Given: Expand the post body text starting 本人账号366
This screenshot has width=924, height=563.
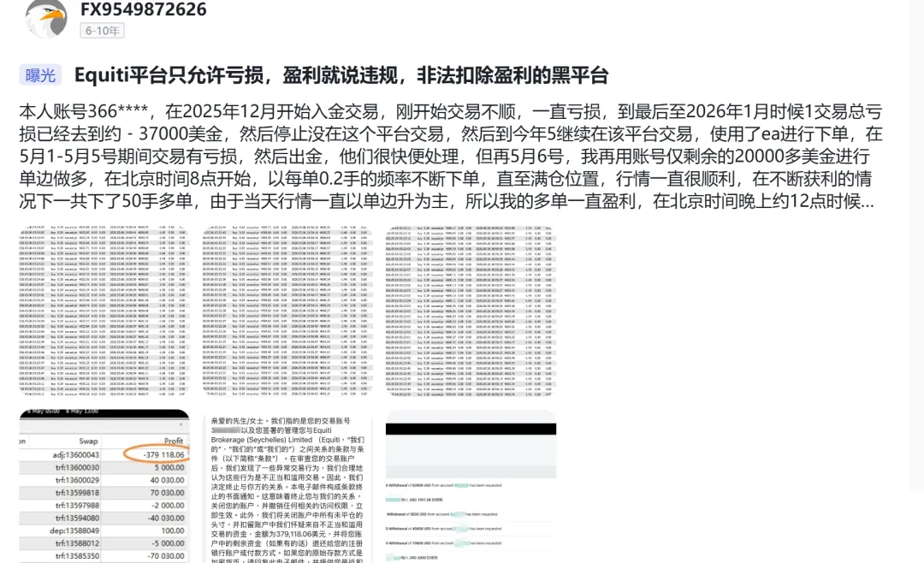Looking at the screenshot, I should click(451, 157).
